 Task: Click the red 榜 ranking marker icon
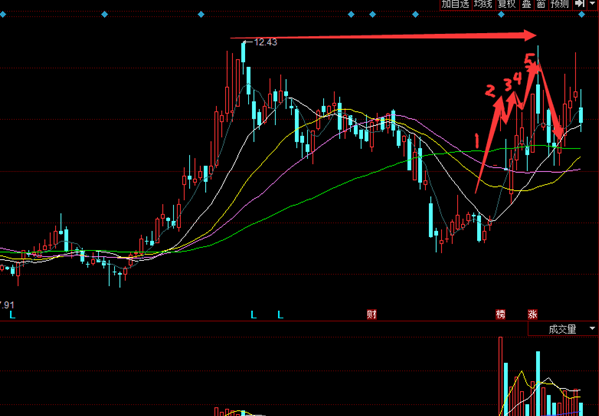pyautogui.click(x=500, y=314)
